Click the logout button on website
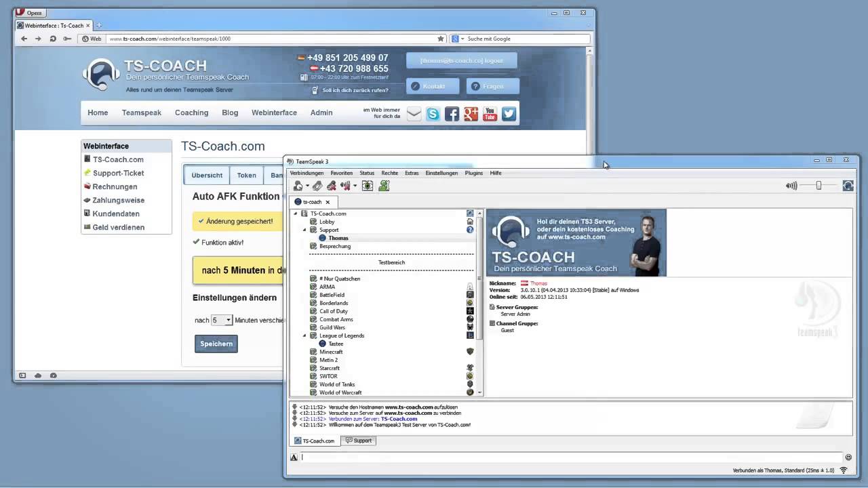This screenshot has height=488, width=868. [x=462, y=60]
